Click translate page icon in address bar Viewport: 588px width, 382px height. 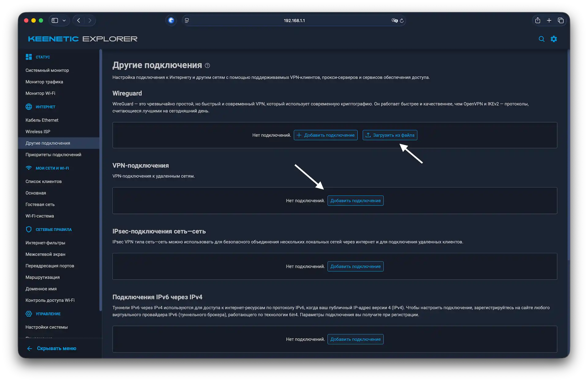(394, 21)
